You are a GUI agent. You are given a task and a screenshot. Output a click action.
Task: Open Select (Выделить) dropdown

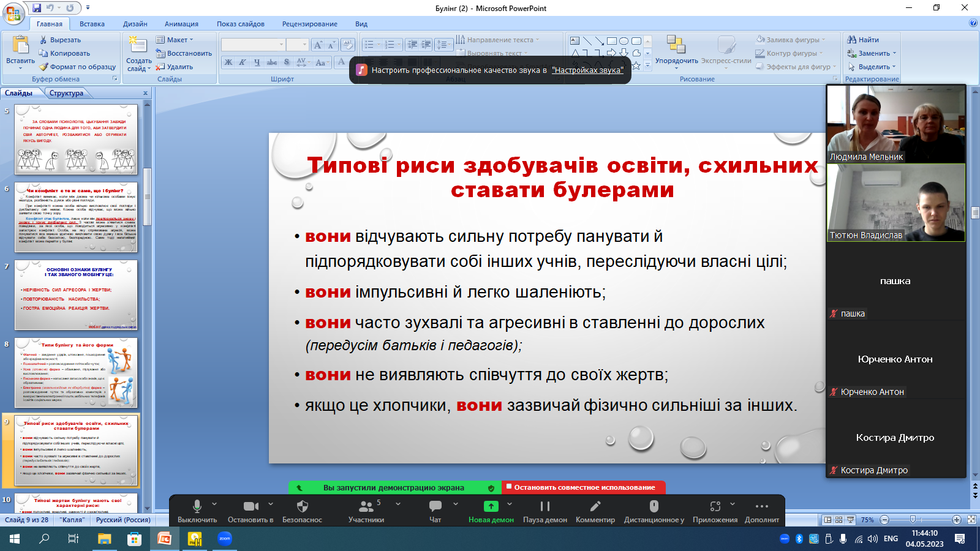(x=872, y=67)
